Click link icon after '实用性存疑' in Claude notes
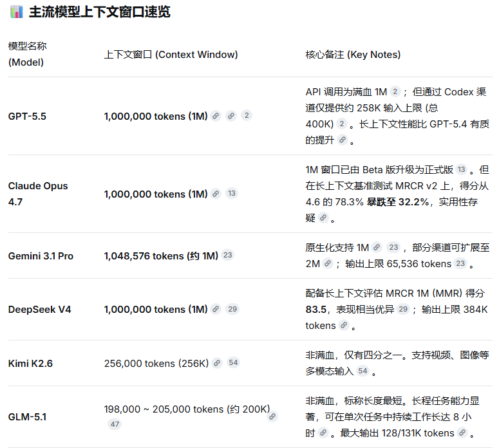 click(x=323, y=218)
